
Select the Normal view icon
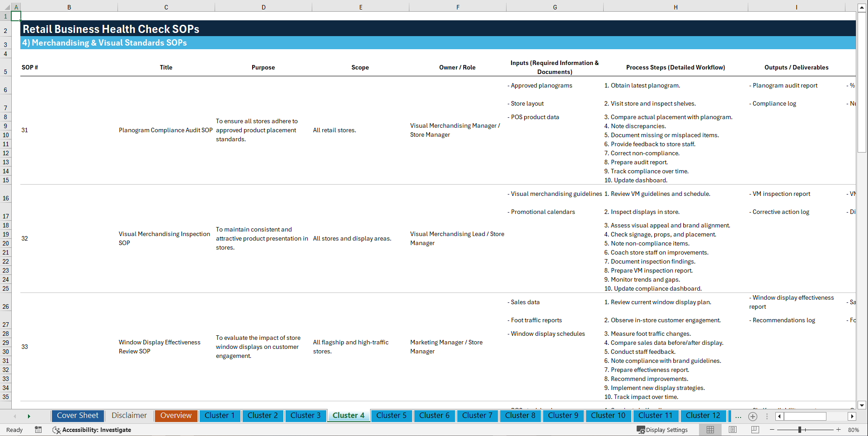(710, 430)
